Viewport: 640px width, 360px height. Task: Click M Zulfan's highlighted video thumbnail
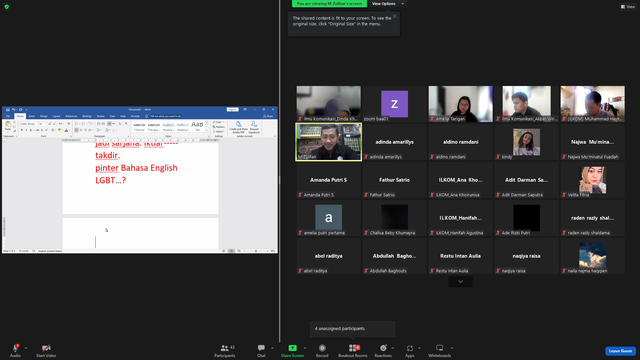(329, 142)
